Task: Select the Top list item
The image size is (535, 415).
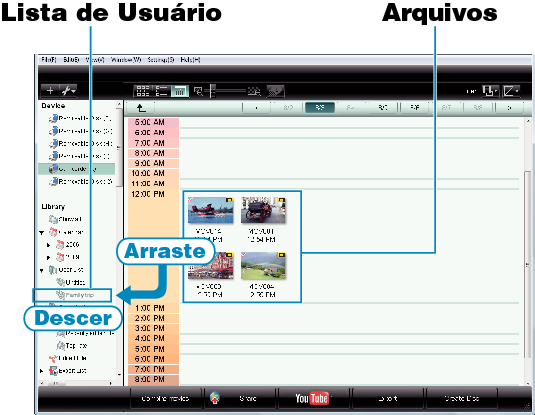Action: (72, 346)
